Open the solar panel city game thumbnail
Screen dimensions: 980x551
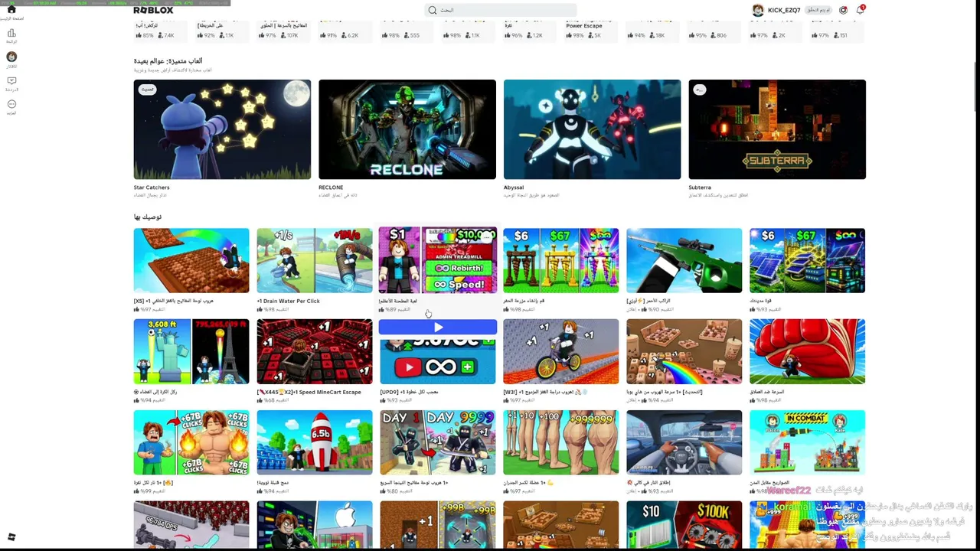(808, 260)
